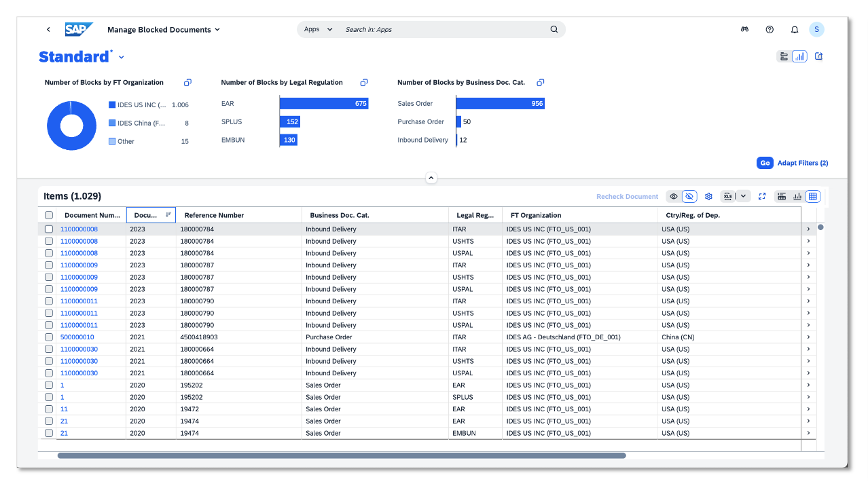Image resolution: width=868 pixels, height=492 pixels.
Task: Open the search binoculars icon
Action: point(744,29)
